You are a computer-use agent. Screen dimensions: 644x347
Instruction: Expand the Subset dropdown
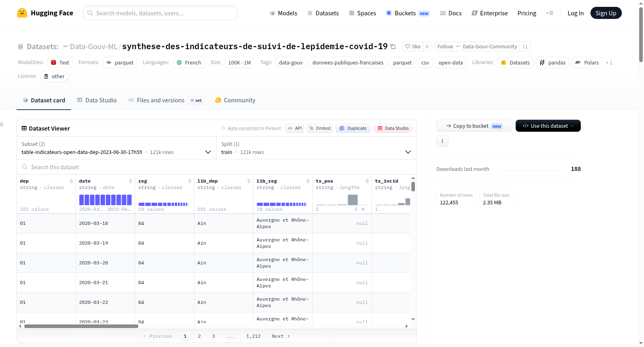[117, 148]
